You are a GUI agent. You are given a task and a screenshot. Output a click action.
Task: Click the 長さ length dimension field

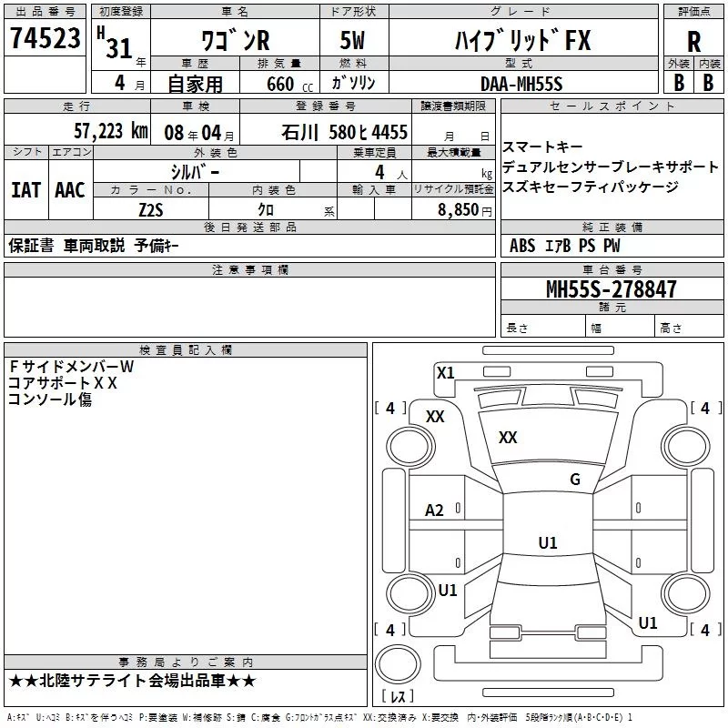(x=543, y=326)
